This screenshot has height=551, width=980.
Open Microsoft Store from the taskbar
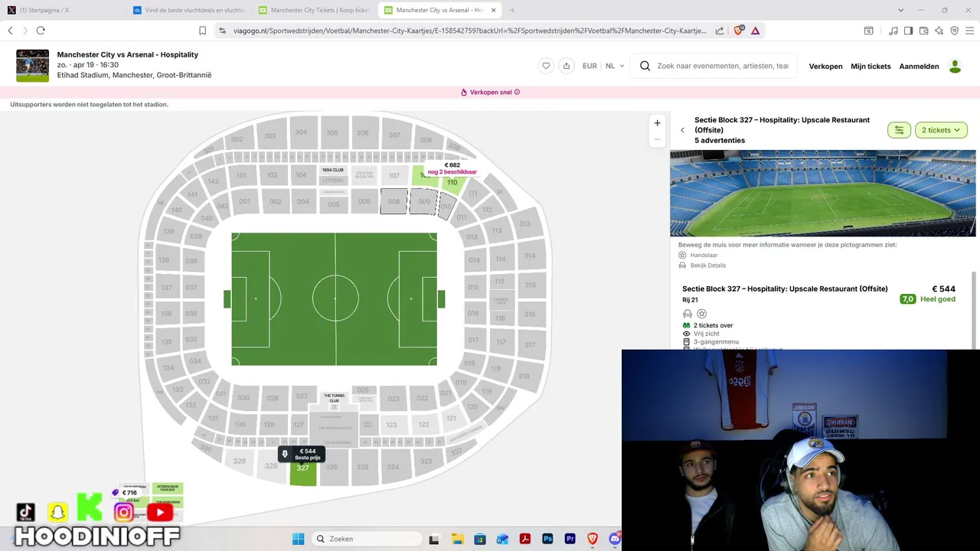479,539
